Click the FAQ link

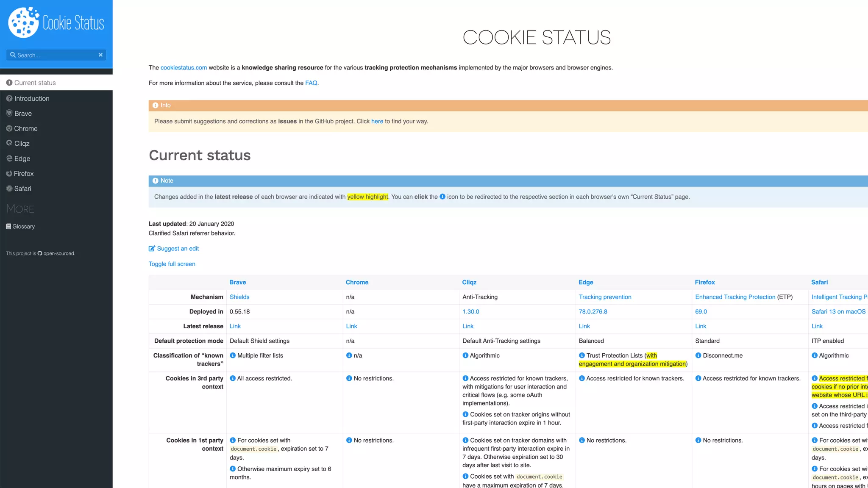click(311, 83)
